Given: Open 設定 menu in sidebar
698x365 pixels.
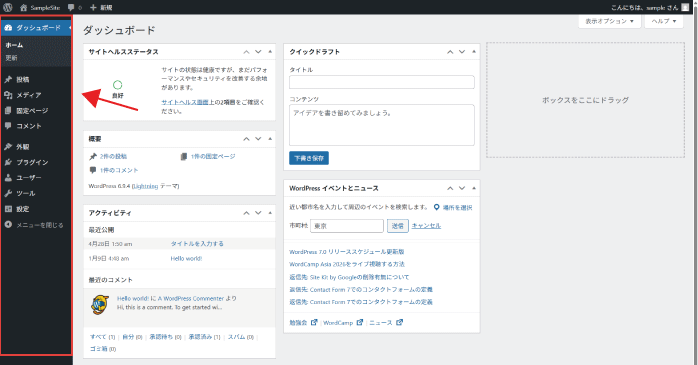Looking at the screenshot, I should tap(36, 209).
